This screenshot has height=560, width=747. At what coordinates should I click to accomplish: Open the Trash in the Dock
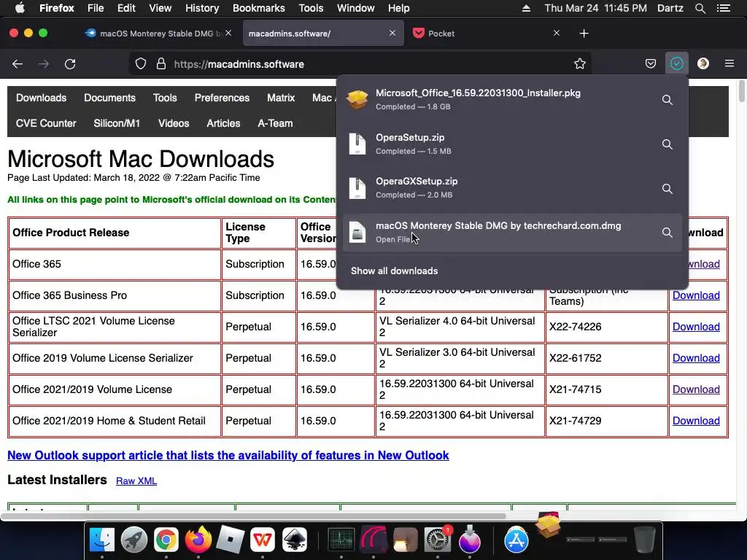click(644, 540)
